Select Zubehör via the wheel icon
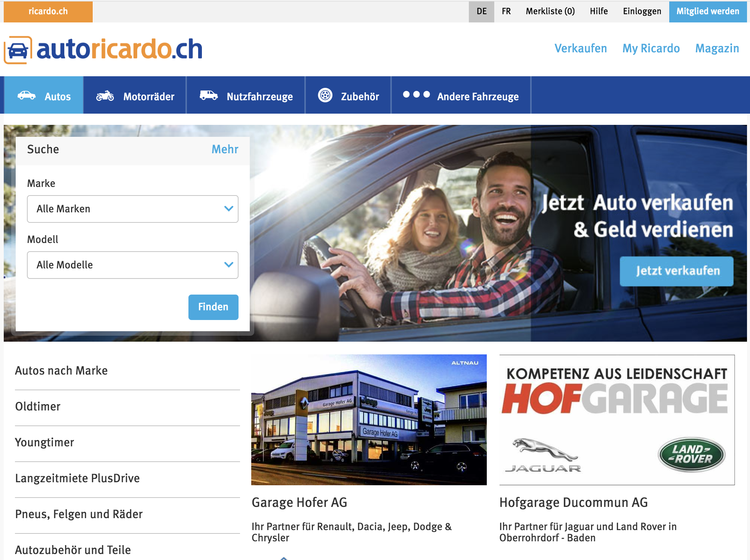This screenshot has height=560, width=750. click(326, 95)
